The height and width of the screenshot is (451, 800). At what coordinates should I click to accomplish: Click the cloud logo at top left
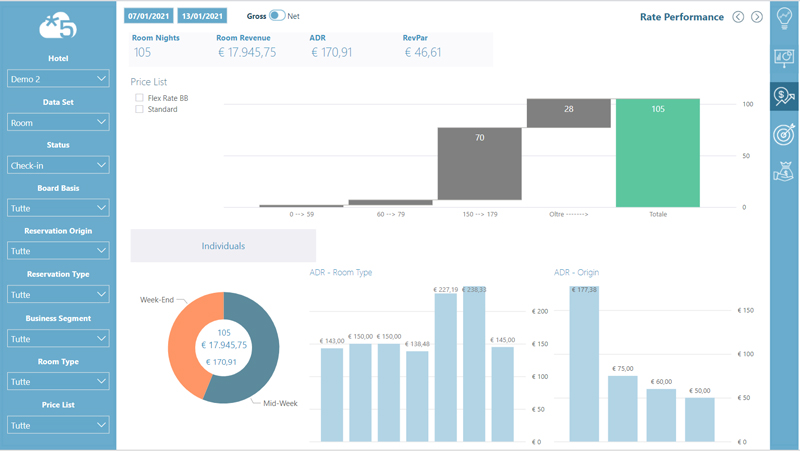coord(58,26)
